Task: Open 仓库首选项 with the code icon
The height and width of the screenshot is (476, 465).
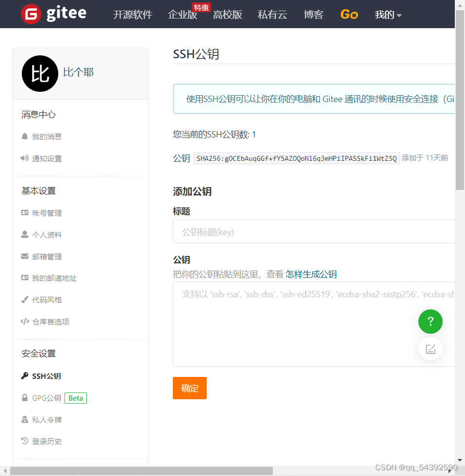Action: (50, 322)
